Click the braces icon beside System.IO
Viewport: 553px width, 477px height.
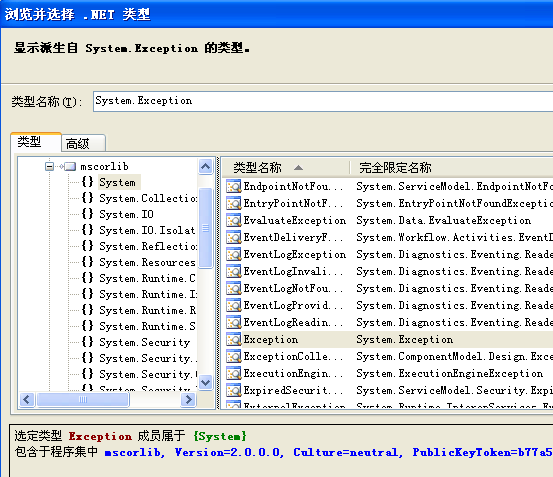tap(87, 214)
